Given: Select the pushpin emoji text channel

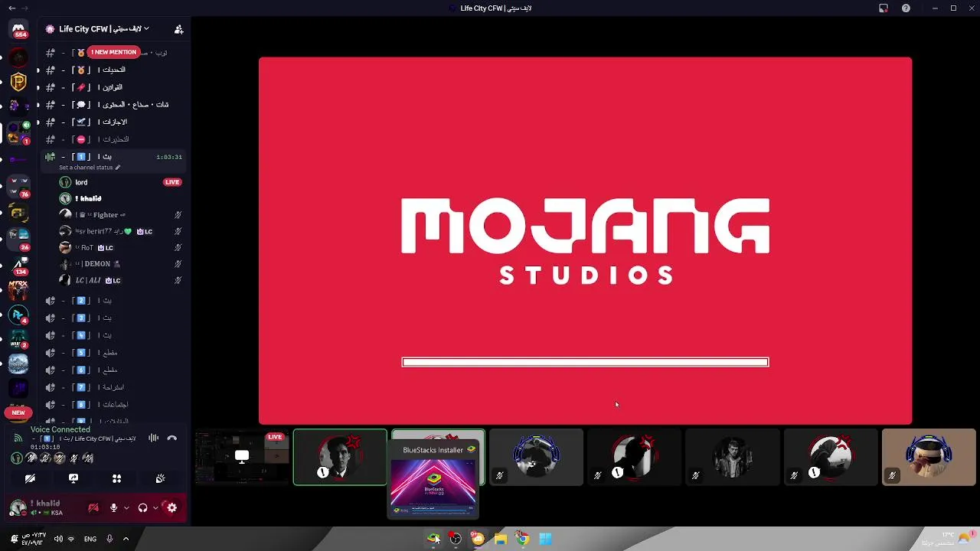Looking at the screenshot, I should tap(113, 87).
